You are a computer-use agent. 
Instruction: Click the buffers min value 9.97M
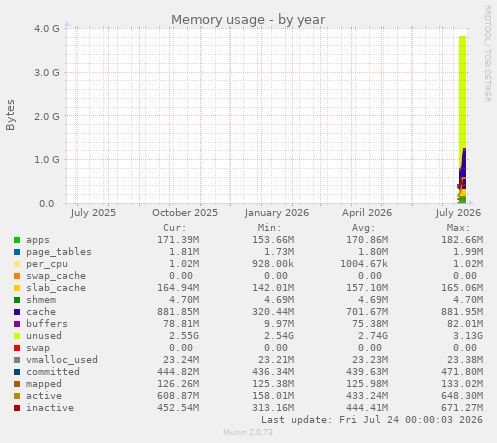[x=279, y=324]
